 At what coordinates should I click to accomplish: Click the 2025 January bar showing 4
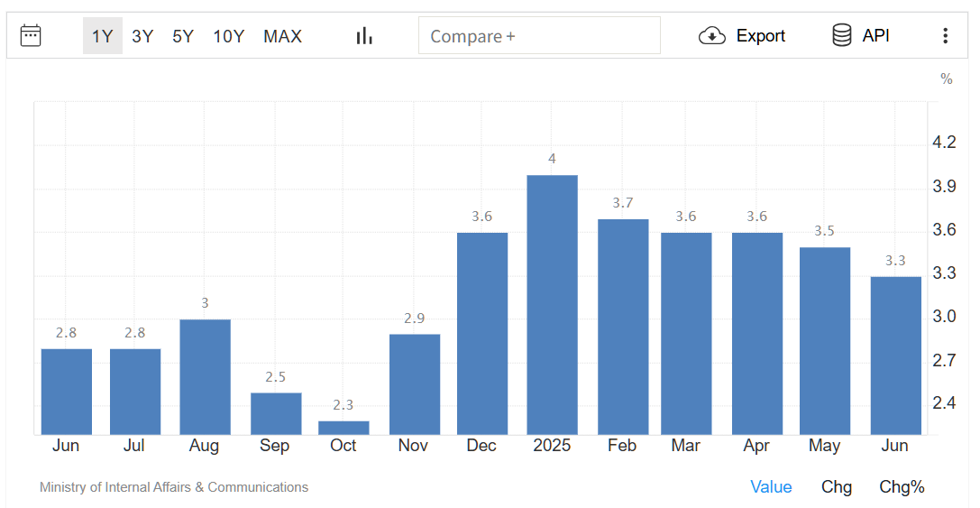click(x=552, y=305)
